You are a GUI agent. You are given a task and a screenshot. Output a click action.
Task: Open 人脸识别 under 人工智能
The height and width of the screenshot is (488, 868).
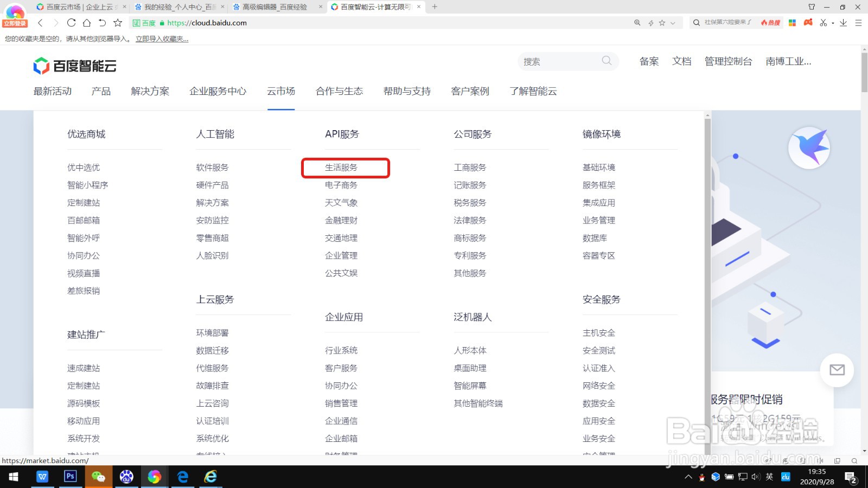(212, 255)
